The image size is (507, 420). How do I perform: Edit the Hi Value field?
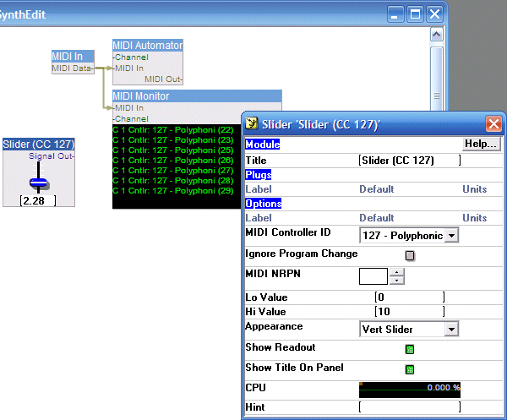410,311
